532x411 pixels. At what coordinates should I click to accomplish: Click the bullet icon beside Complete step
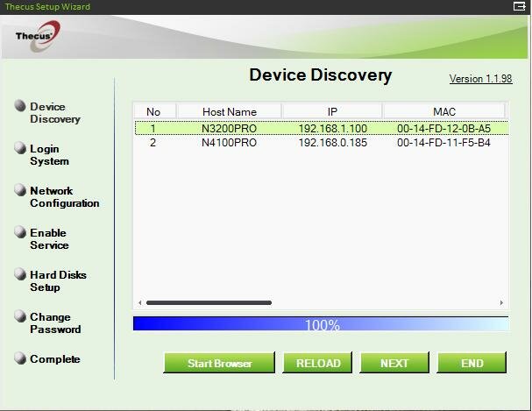(x=20, y=358)
